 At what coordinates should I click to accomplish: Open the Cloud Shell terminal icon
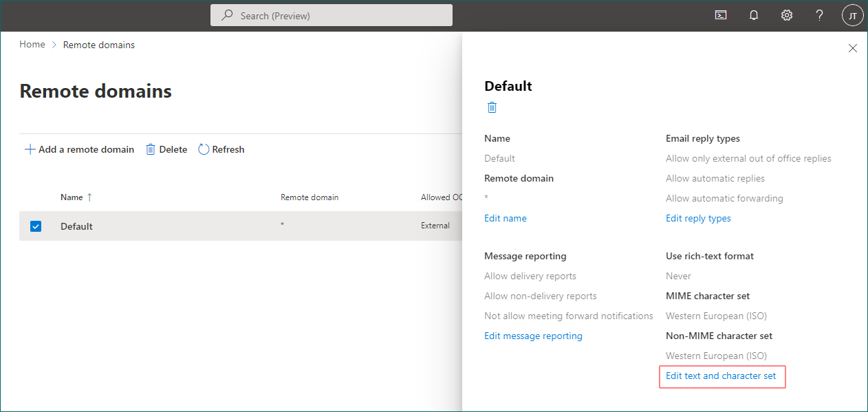click(x=721, y=15)
